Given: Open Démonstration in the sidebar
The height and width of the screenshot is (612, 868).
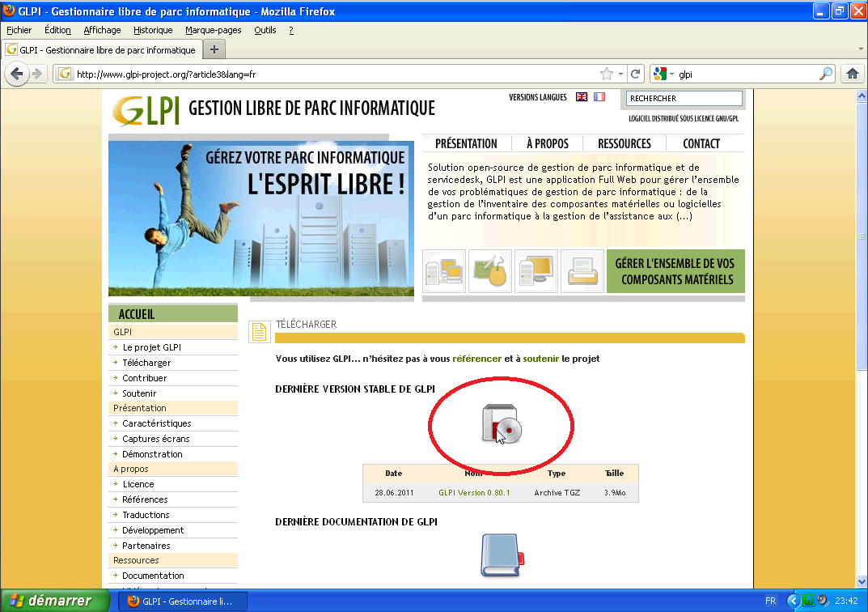Looking at the screenshot, I should click(152, 454).
